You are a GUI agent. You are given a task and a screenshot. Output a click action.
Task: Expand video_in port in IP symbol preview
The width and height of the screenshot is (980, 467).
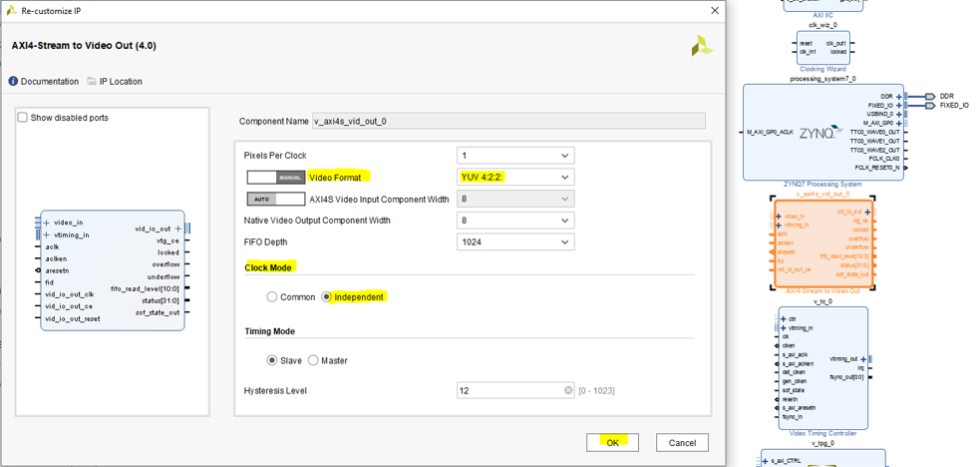[46, 223]
